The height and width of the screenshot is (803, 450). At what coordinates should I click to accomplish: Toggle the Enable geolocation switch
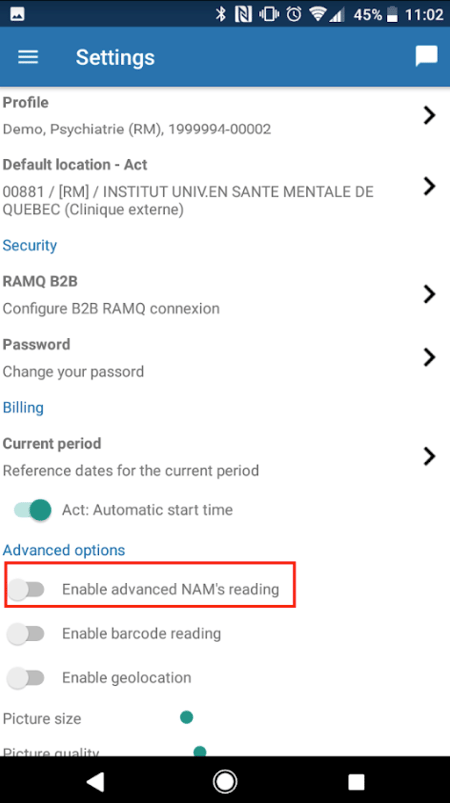[26, 678]
